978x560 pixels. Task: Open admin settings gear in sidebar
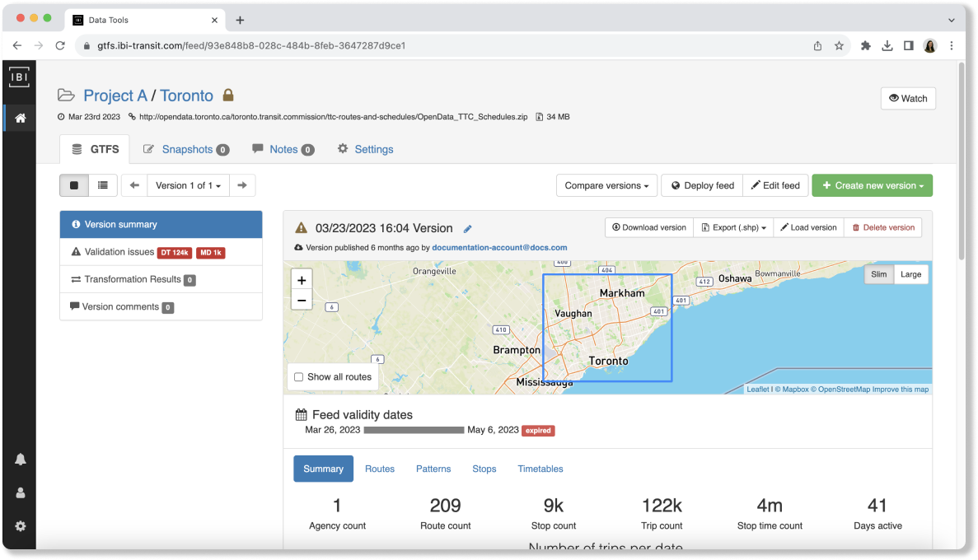20,526
